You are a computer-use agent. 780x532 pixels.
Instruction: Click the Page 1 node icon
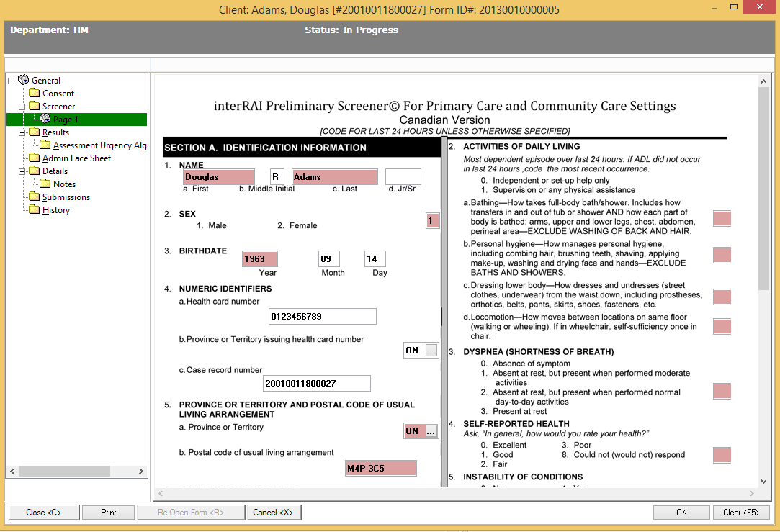(x=45, y=119)
